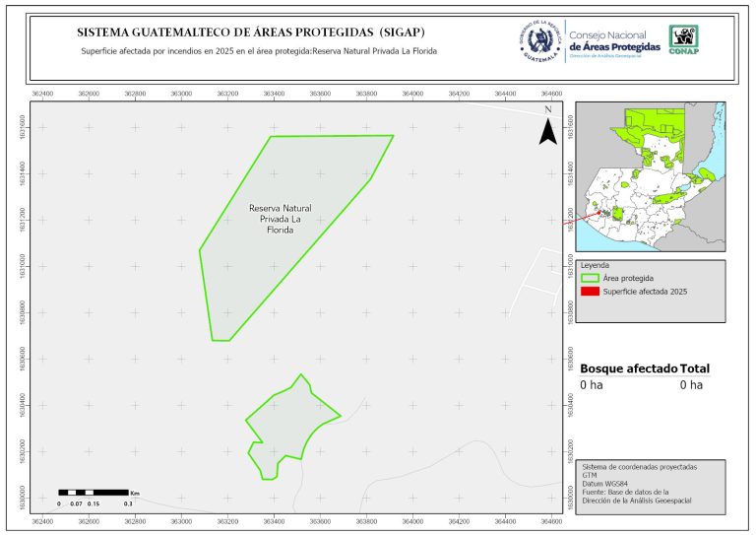Screen dimensions: 756x535
Task: Click the Bosque afectado heading
Action: (628, 368)
